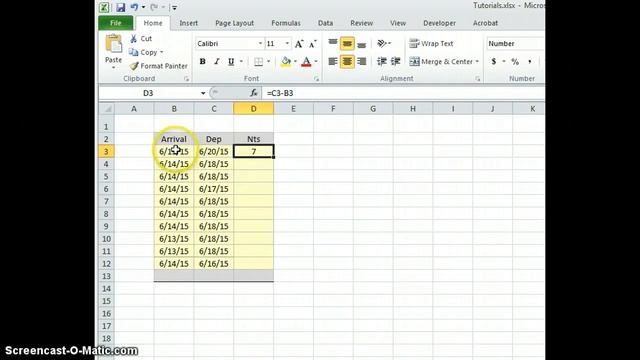640x360 pixels.
Task: Click Increase Indent icon
Action: tap(396, 62)
